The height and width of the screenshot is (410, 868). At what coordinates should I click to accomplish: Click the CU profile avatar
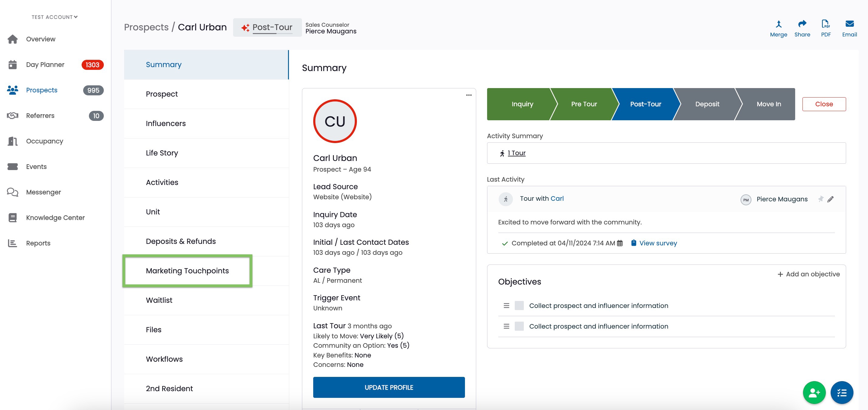tap(334, 121)
